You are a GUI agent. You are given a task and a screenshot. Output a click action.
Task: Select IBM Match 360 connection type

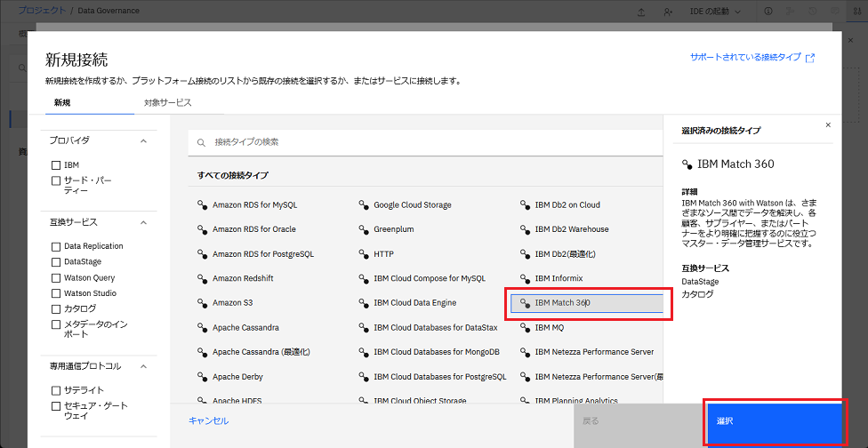pyautogui.click(x=587, y=303)
